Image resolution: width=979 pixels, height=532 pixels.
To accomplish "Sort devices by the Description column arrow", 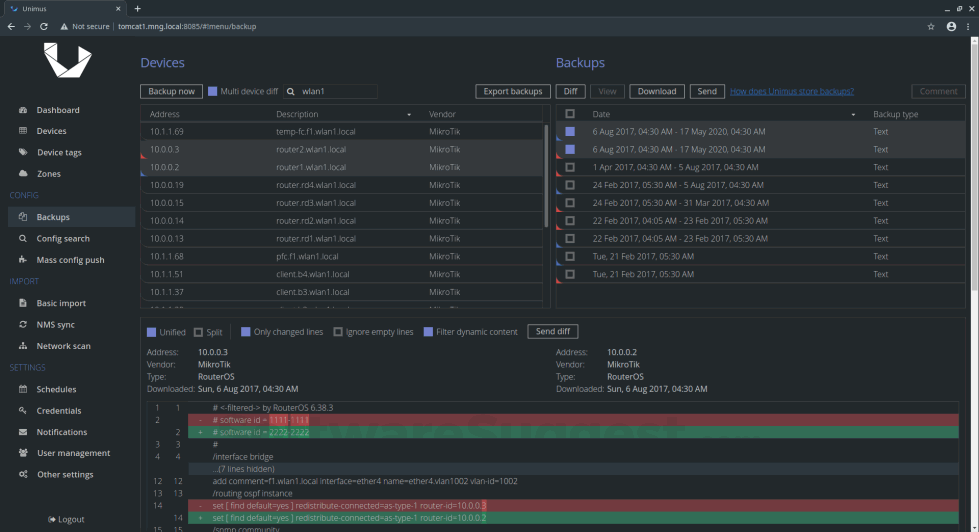I will 410,115.
